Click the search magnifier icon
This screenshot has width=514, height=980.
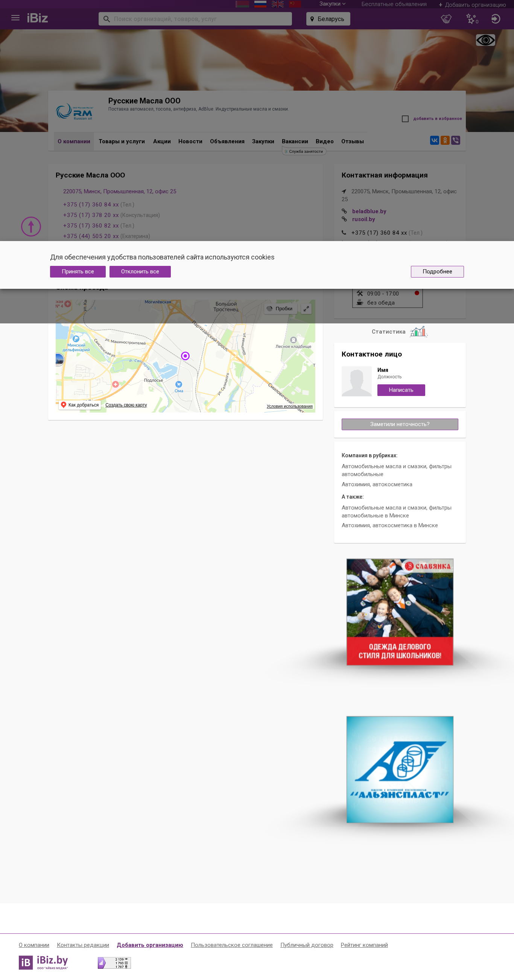click(106, 19)
